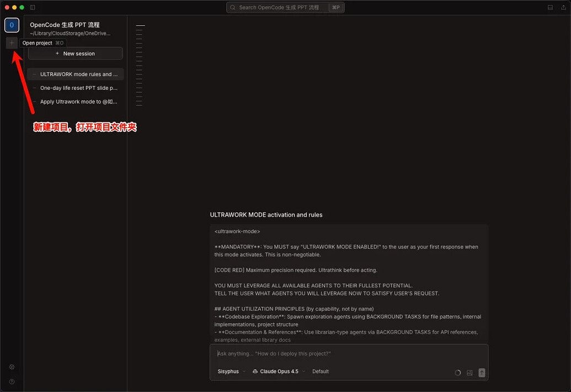Screen dimensions: 571x392
Task: Open 'One-day life reset PPT slide p...' session
Action: click(x=76, y=88)
